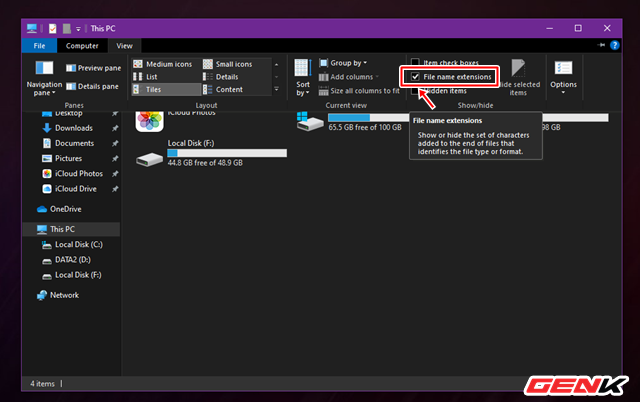This screenshot has height=402, width=640.
Task: Select the Local Disk (F:) drive icon
Action: pyautogui.click(x=149, y=159)
